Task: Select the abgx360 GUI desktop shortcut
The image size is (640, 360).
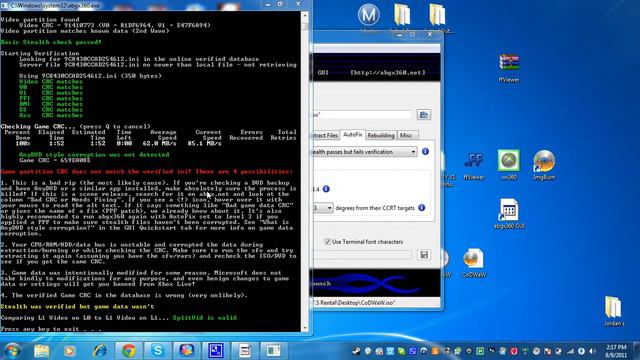Action: point(509,213)
